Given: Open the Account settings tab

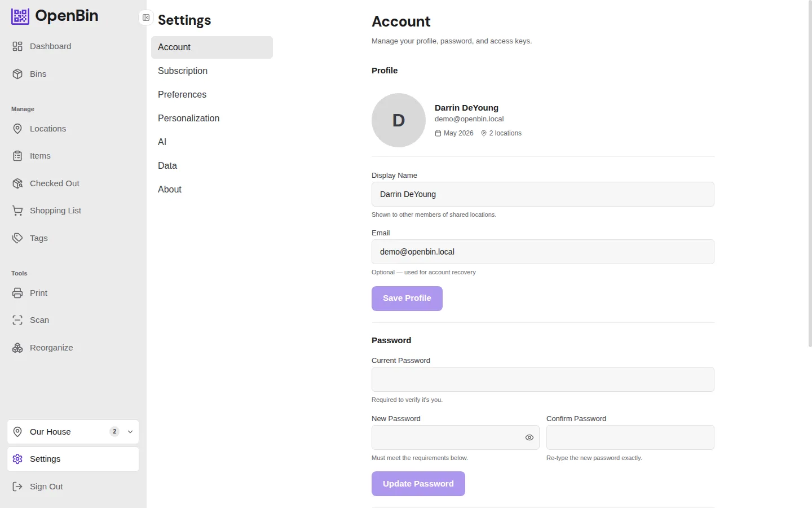Looking at the screenshot, I should (x=212, y=47).
